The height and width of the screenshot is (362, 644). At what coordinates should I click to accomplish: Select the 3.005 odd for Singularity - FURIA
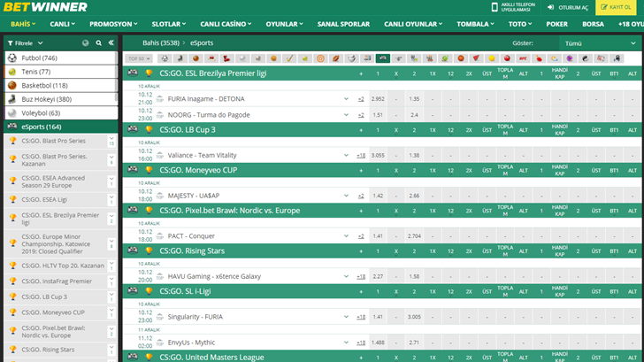point(414,317)
